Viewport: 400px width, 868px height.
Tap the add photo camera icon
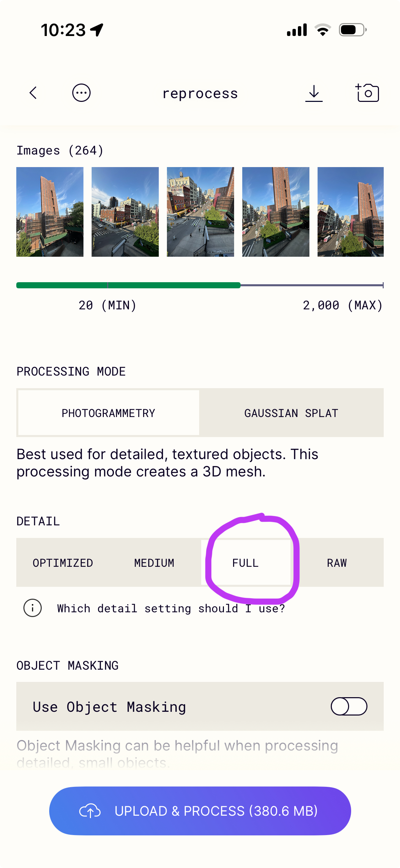tap(367, 93)
